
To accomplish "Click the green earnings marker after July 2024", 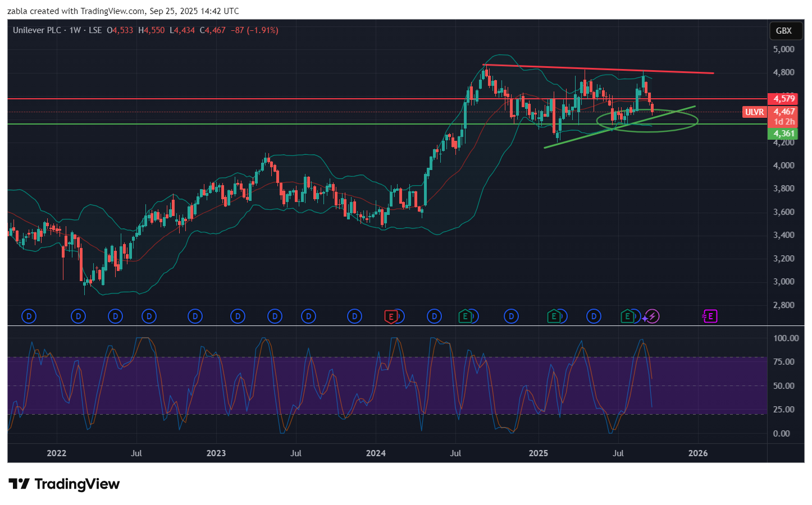I will click(465, 316).
